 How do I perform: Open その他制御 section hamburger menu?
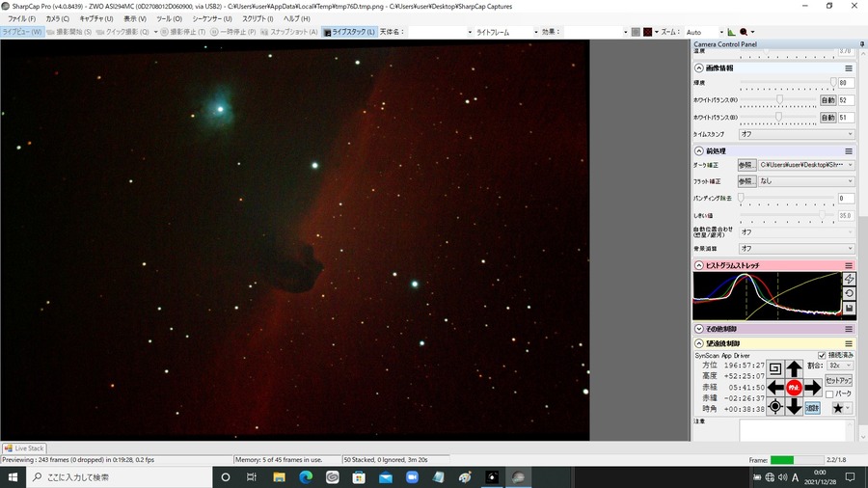tap(848, 329)
